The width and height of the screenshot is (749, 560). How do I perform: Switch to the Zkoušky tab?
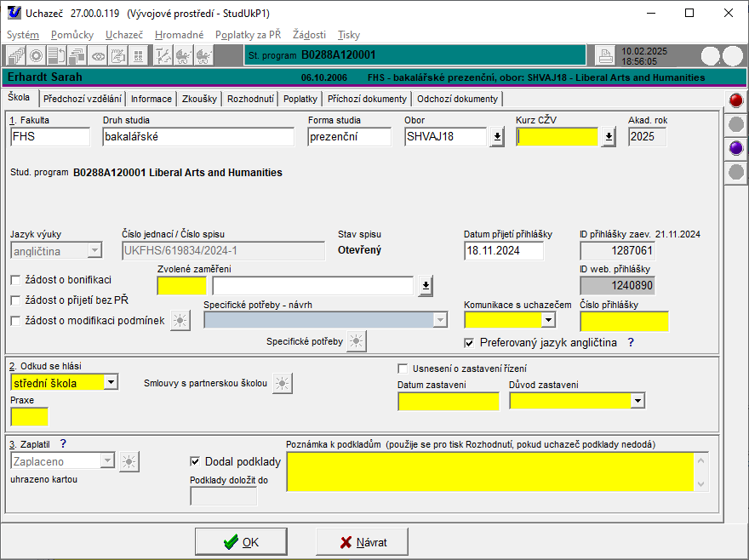pyautogui.click(x=200, y=99)
